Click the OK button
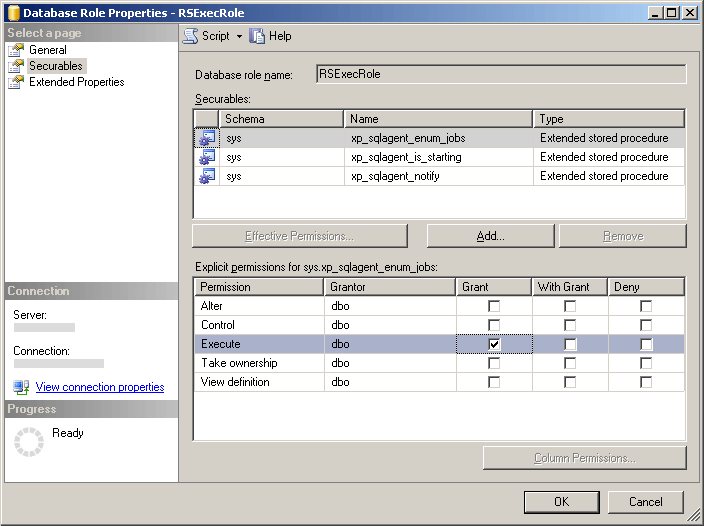Screen dimensions: 704x526 tap(562, 502)
